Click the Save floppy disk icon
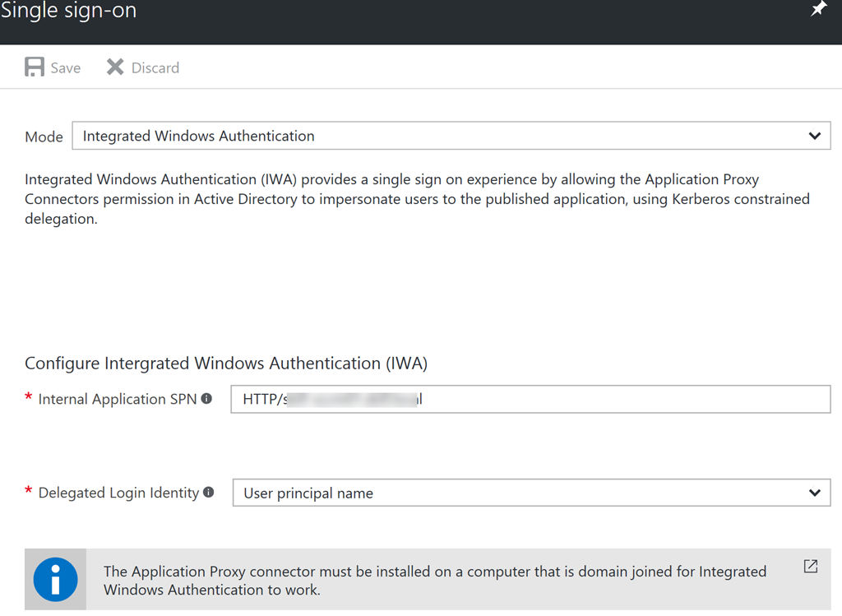This screenshot has width=842, height=616. click(x=35, y=67)
